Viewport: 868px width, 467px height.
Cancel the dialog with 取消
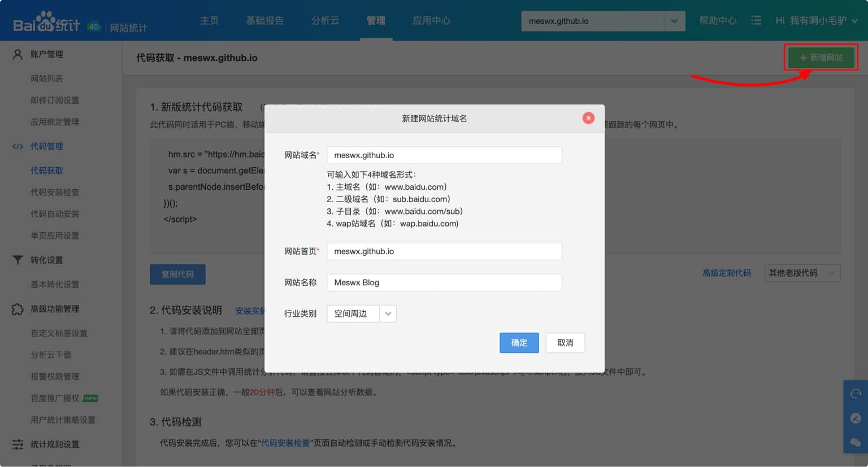tap(565, 343)
